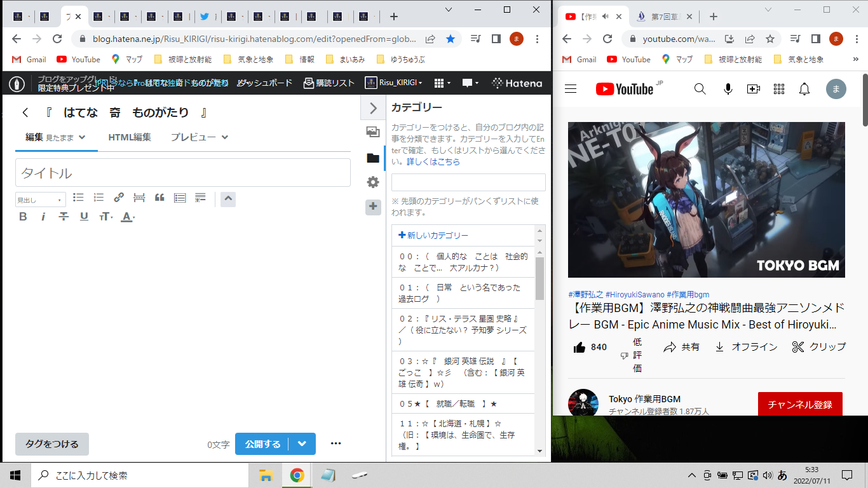
Task: Click 共有 to share the YouTube video
Action: tap(682, 347)
